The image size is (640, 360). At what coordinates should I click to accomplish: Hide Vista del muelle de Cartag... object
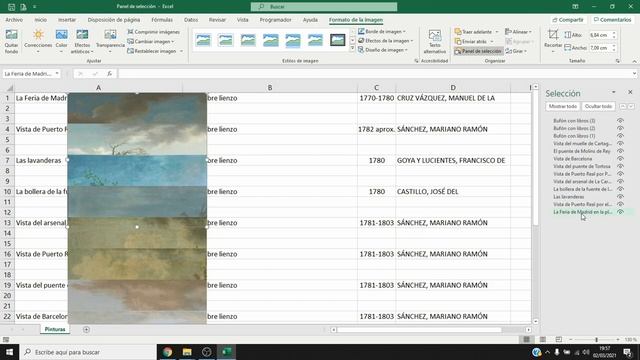[x=620, y=144]
